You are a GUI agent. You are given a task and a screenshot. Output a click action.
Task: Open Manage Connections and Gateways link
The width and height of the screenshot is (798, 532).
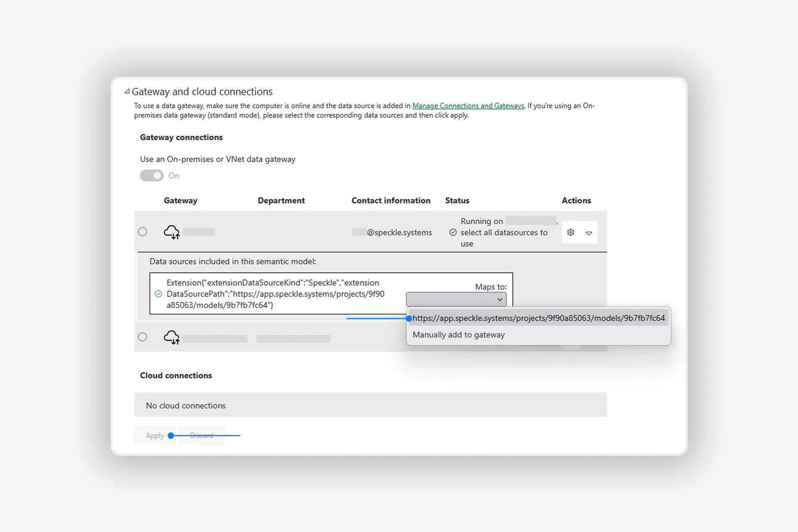468,106
